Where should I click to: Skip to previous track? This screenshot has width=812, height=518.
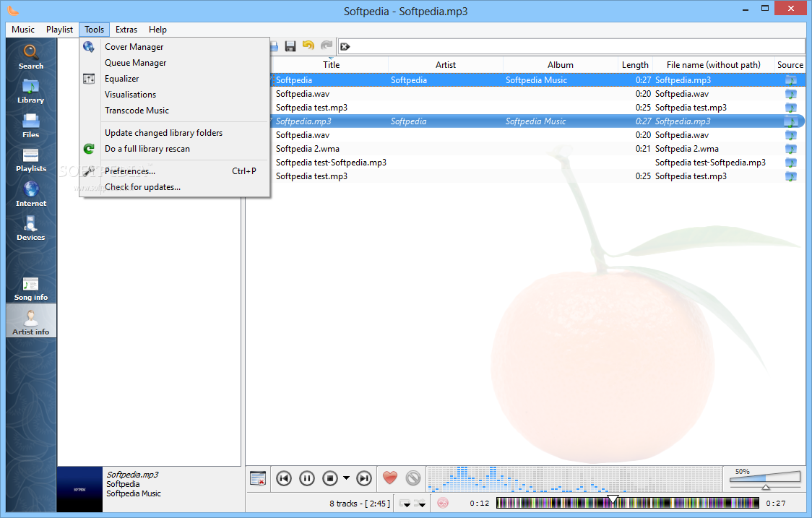click(284, 478)
